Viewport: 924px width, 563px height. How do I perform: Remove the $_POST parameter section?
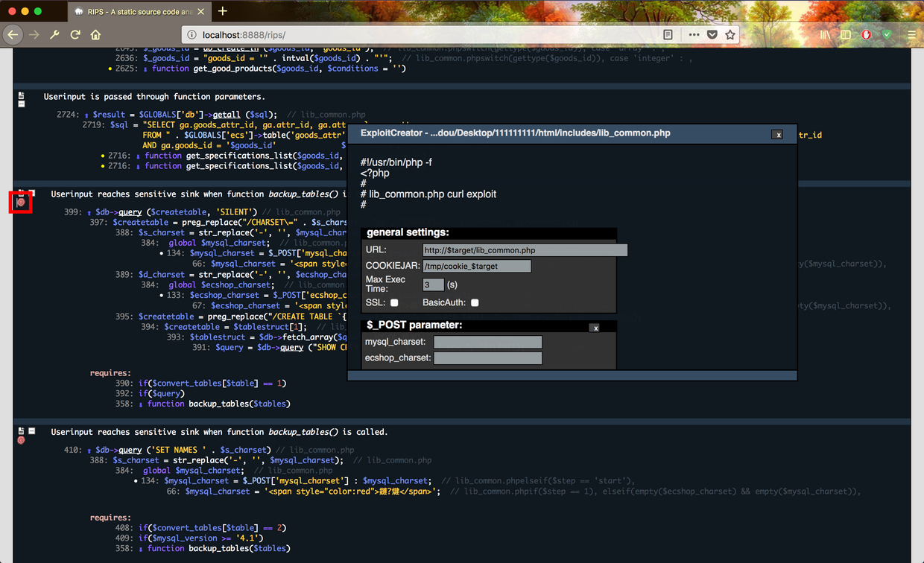click(x=595, y=328)
